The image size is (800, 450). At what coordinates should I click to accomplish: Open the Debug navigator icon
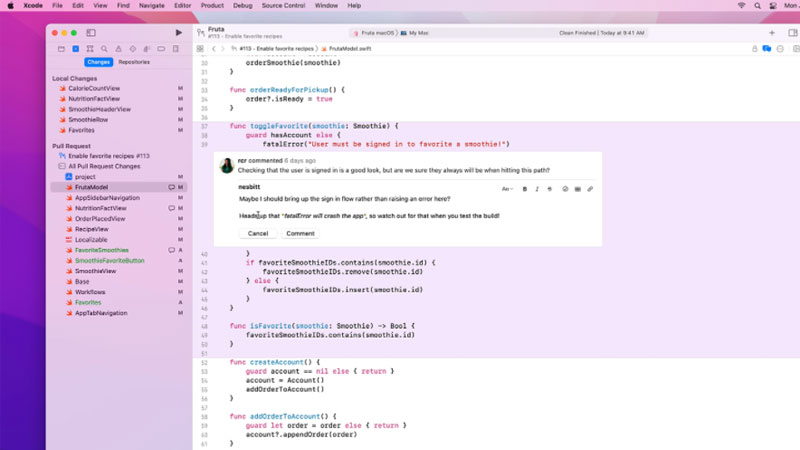147,49
